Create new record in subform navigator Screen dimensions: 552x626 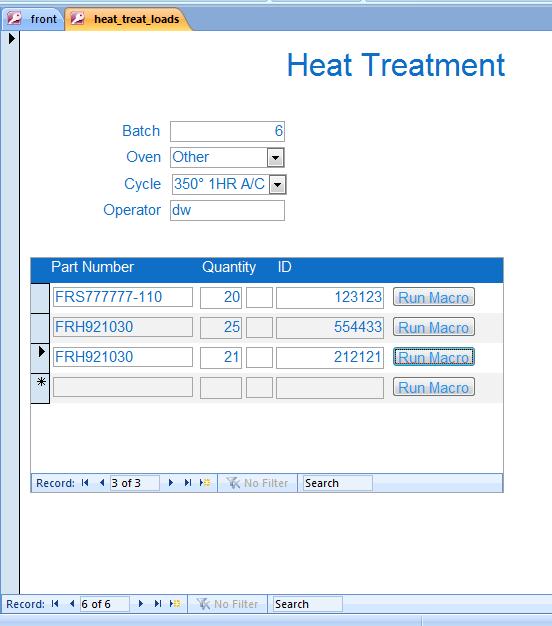point(205,483)
